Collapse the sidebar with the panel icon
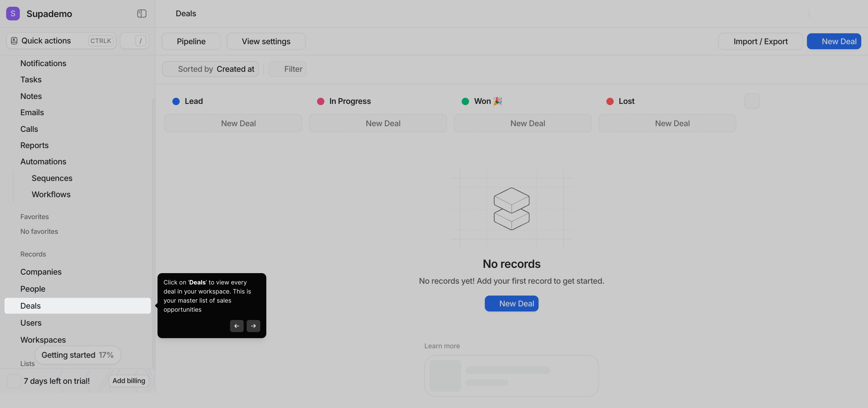The image size is (868, 408). (x=142, y=14)
